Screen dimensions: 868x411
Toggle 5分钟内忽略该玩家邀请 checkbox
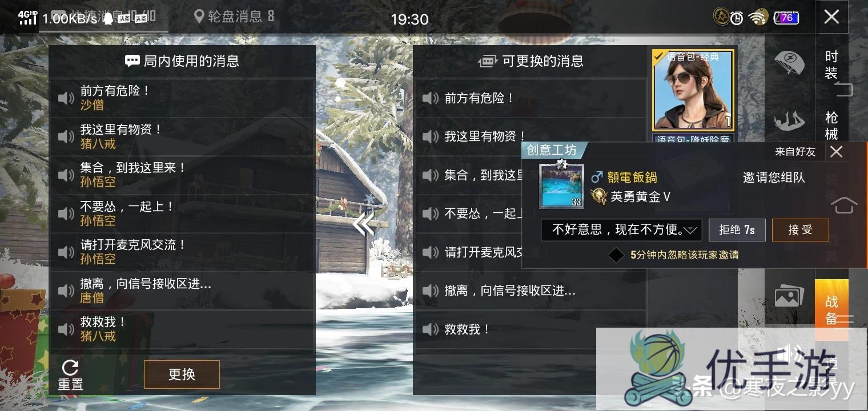(x=616, y=255)
